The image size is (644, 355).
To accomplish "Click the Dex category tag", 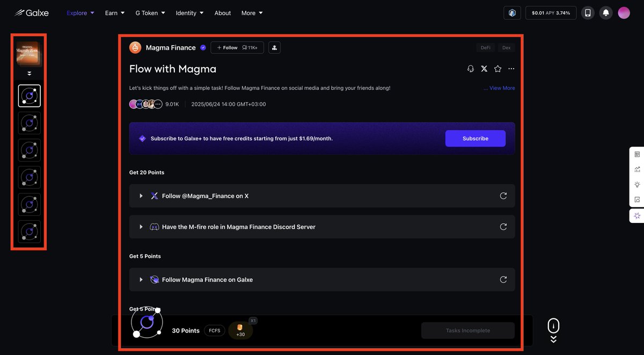I will click(507, 48).
